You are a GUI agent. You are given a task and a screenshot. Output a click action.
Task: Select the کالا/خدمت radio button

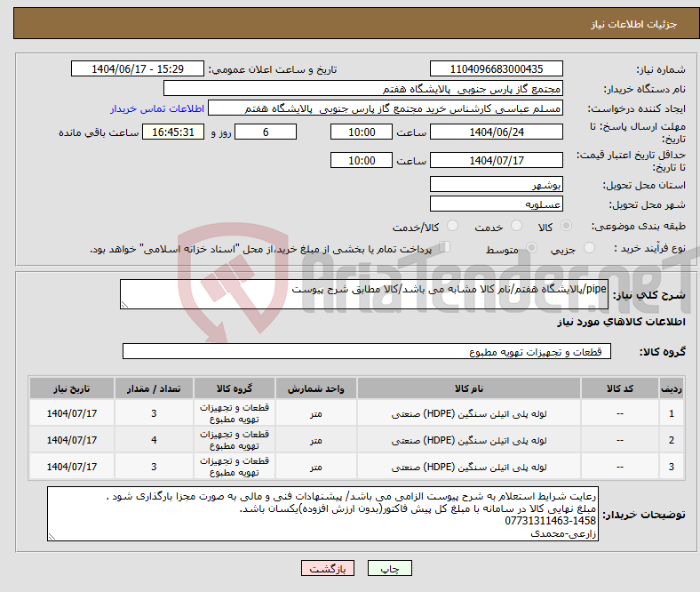tap(452, 228)
